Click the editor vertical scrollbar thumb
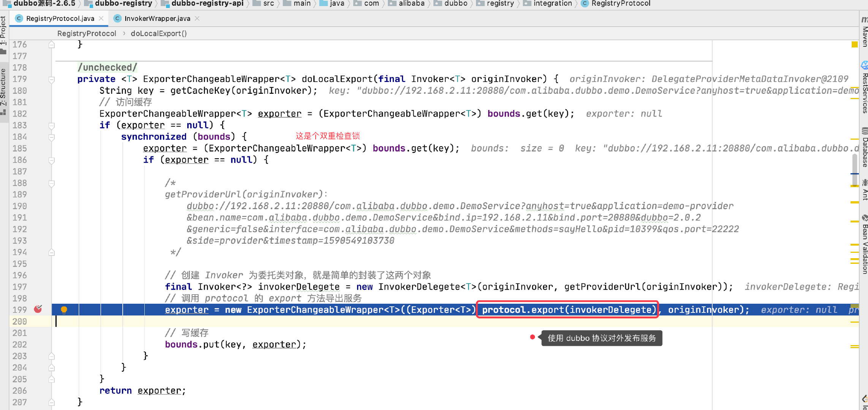Viewport: 868px width, 410px height. coord(854,170)
